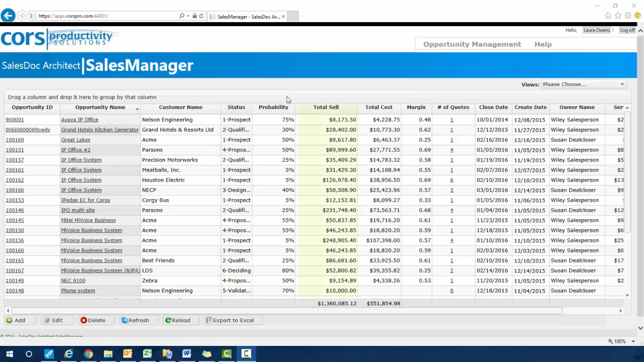This screenshot has height=362, width=644.
Task: Launch Word from the taskbar
Action: (x=187, y=354)
